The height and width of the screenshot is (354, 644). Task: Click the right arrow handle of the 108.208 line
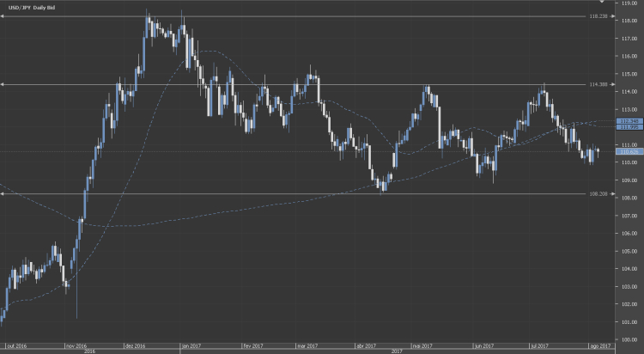point(613,194)
